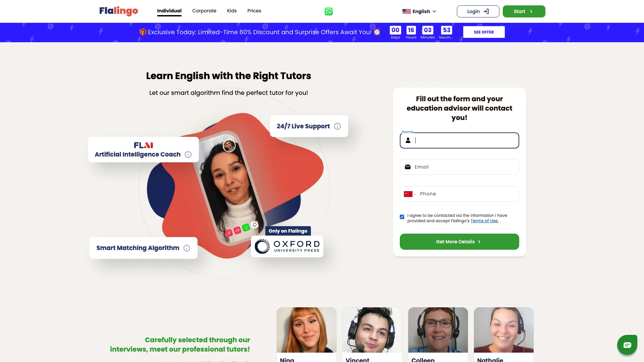Open the Login dropdown menu
The height and width of the screenshot is (362, 644).
pos(478,11)
